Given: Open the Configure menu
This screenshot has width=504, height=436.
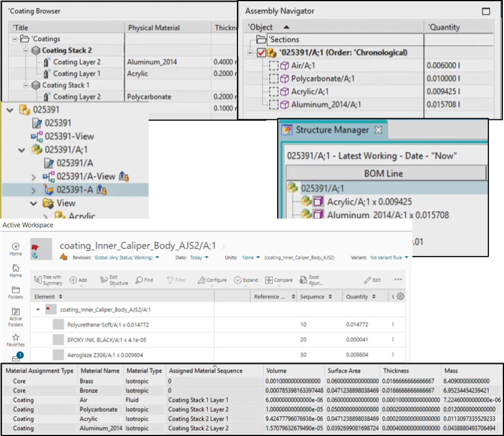Looking at the screenshot, I should pyautogui.click(x=212, y=280).
